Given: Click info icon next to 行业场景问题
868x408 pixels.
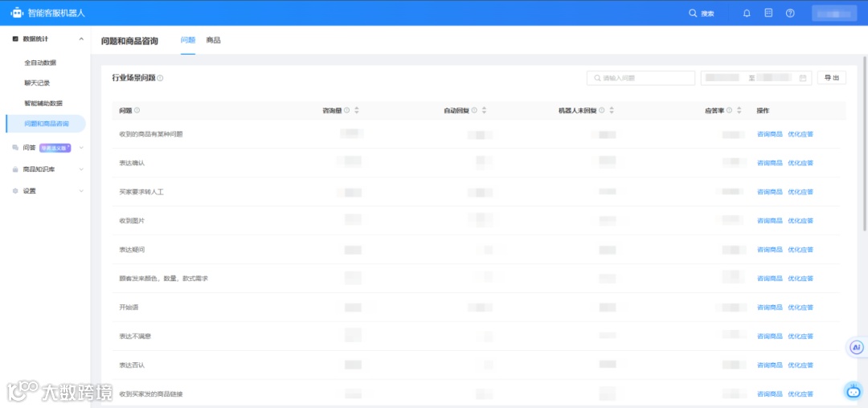Looking at the screenshot, I should click(x=160, y=78).
